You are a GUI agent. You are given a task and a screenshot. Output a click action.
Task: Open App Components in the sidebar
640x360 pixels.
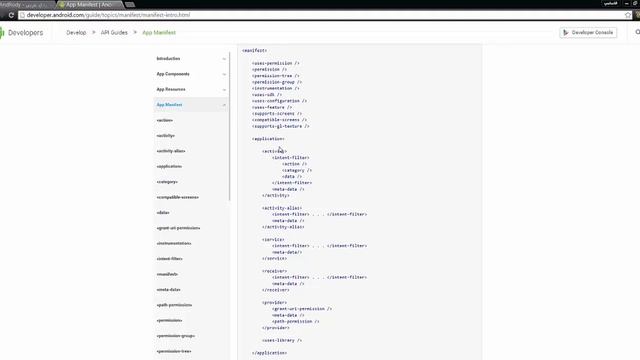(x=173, y=74)
